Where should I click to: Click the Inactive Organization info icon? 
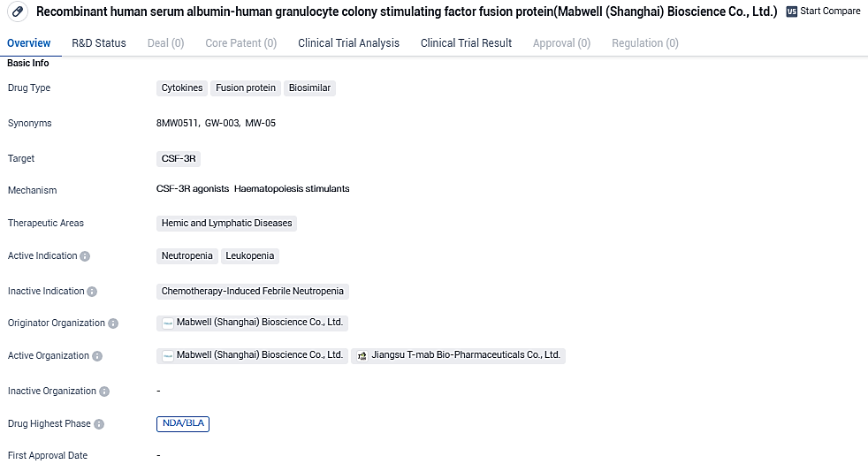click(104, 392)
